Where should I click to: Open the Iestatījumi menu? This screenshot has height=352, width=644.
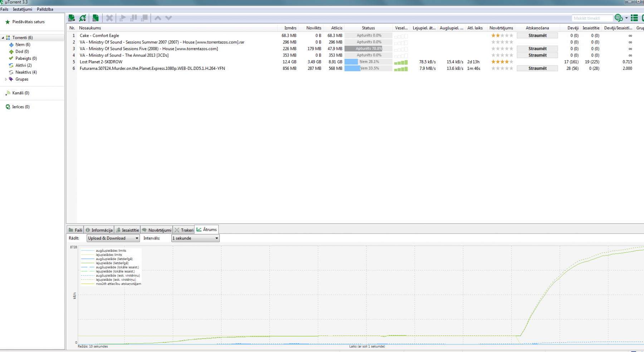tap(22, 9)
